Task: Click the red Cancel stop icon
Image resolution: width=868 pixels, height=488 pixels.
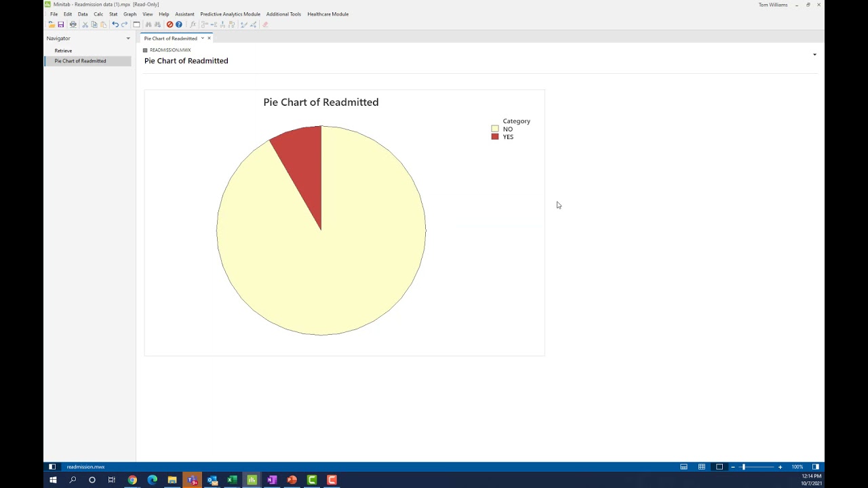Action: click(x=170, y=24)
